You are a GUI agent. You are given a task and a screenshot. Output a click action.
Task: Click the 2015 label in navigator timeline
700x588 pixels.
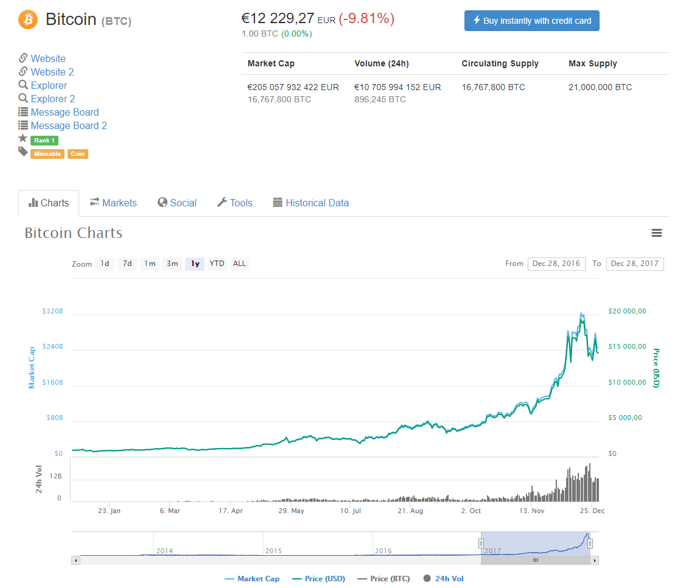coord(274,551)
